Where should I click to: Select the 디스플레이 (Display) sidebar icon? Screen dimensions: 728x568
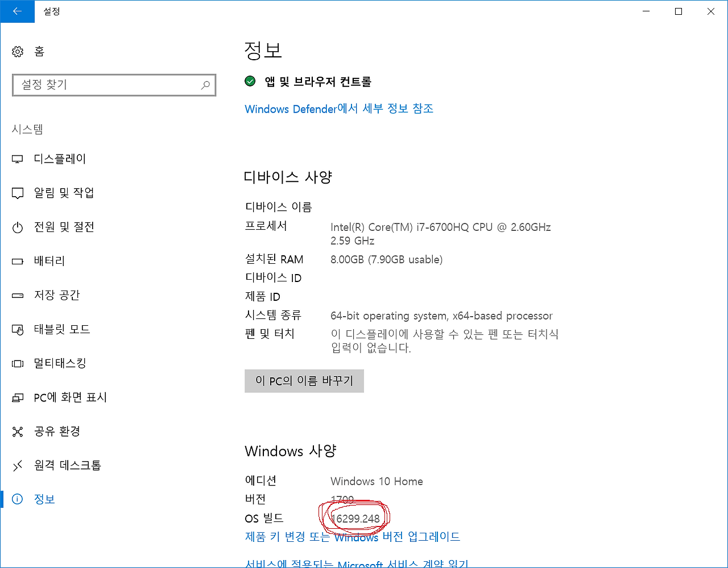[18, 159]
